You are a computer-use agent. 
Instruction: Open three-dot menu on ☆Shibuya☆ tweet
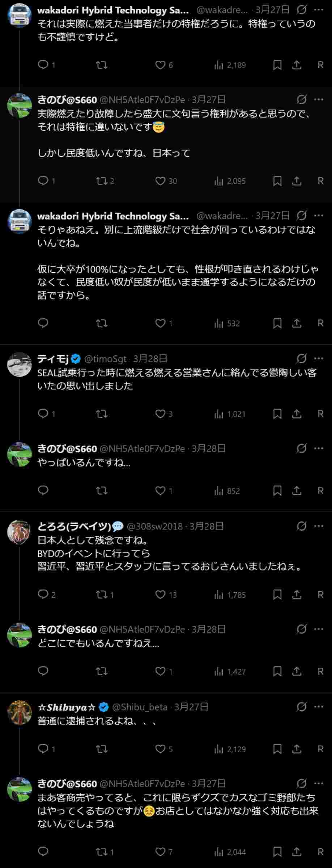[x=319, y=707]
